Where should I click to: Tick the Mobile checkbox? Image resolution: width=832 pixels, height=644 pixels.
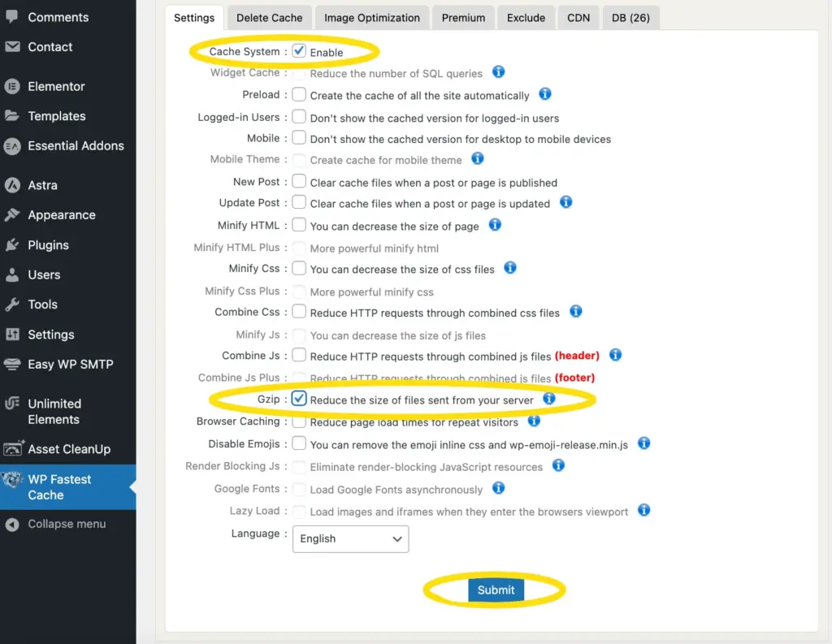click(299, 137)
